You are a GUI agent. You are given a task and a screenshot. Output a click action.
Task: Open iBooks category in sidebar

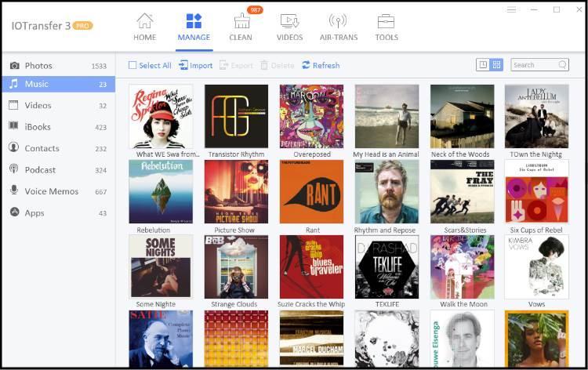[59, 127]
